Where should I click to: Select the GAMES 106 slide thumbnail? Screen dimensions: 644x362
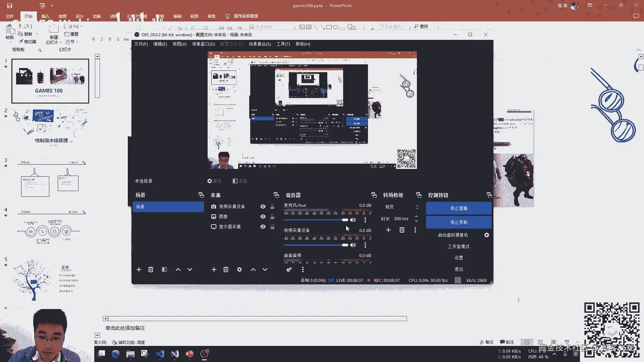tap(50, 81)
